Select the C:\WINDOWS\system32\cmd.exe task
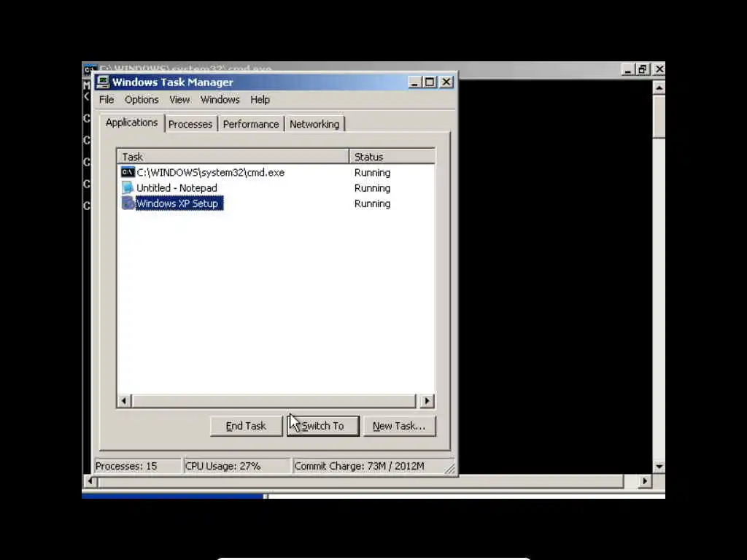Image resolution: width=747 pixels, height=560 pixels. 210,172
